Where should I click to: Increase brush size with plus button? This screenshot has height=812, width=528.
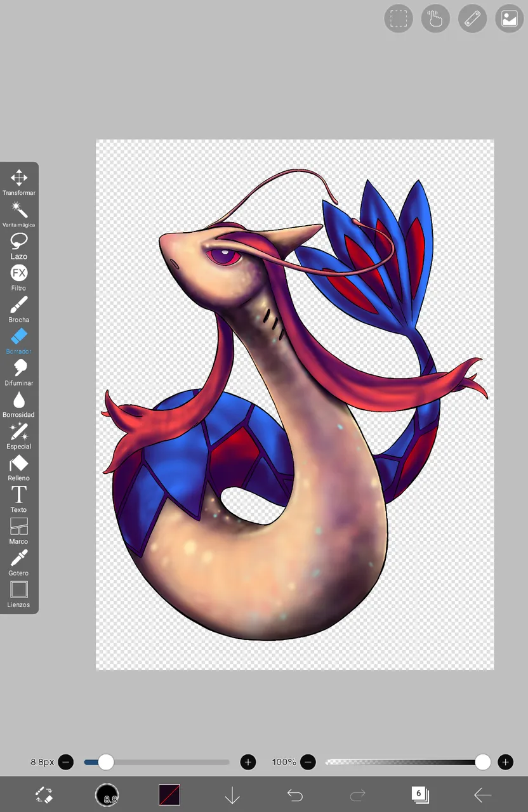tap(248, 762)
